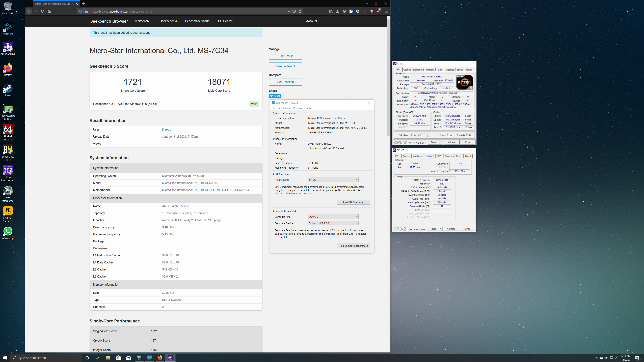Viewport: 644px width, 362px height.
Task: Reload the Geekbench page
Action: click(x=42, y=11)
